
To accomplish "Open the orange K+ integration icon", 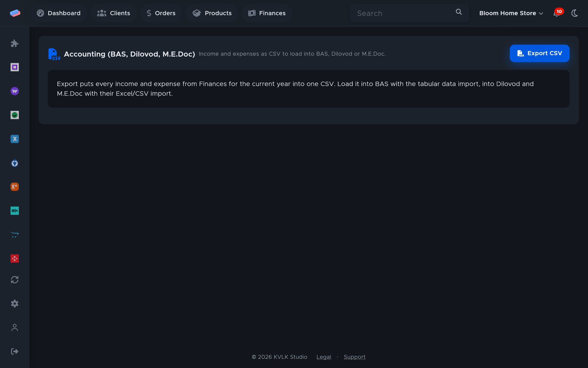I will [x=14, y=187].
